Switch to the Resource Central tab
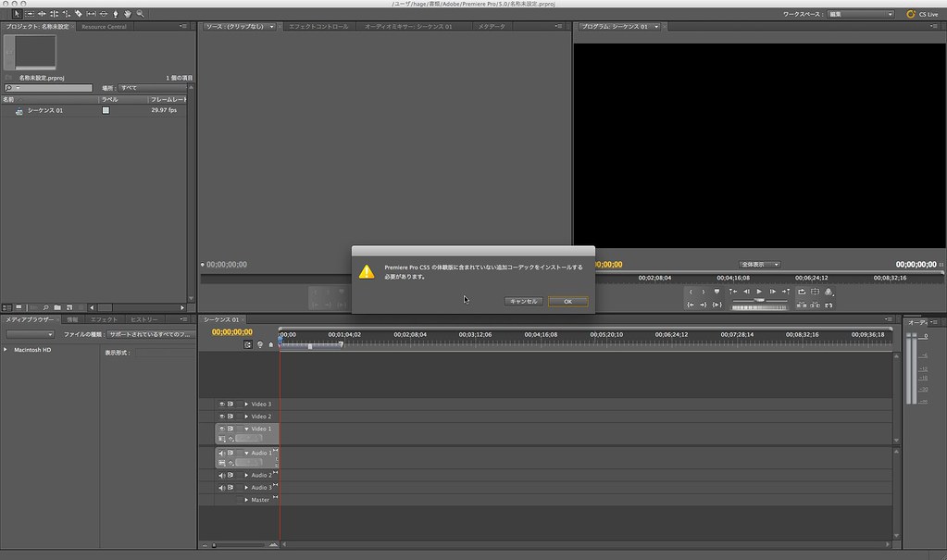Image resolution: width=947 pixels, height=560 pixels. click(105, 27)
